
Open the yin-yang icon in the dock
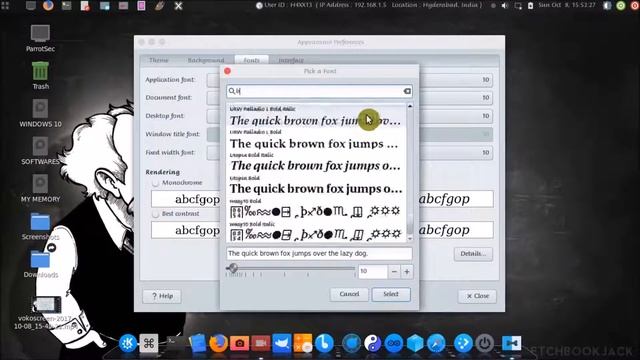point(372,343)
